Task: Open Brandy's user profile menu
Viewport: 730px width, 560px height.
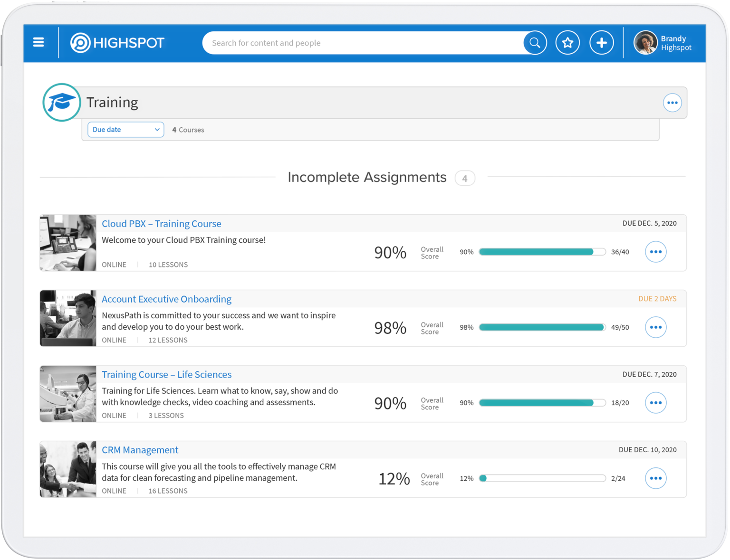Action: [663, 43]
